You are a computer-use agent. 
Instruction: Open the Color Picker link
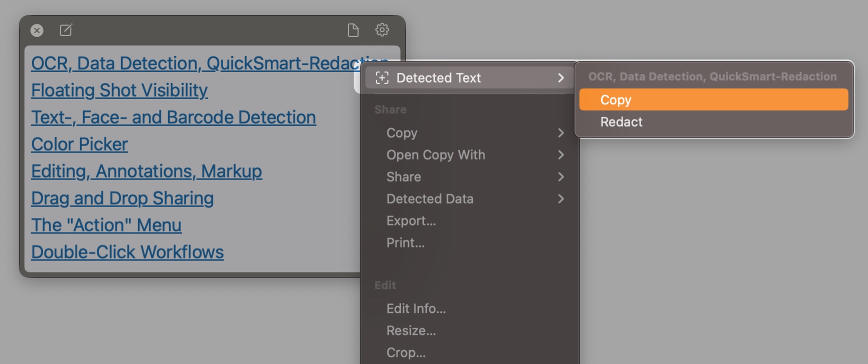(79, 144)
